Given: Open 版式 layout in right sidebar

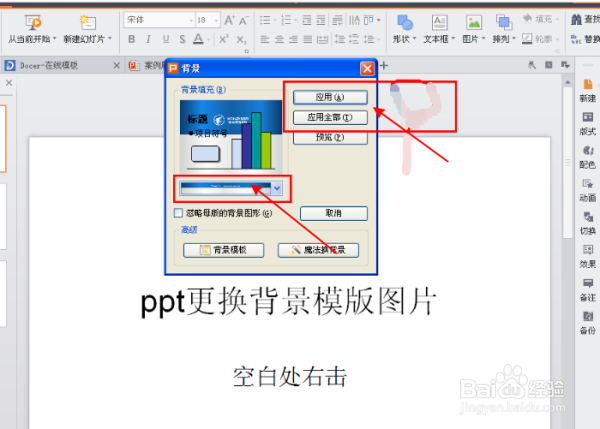Looking at the screenshot, I should point(588,124).
